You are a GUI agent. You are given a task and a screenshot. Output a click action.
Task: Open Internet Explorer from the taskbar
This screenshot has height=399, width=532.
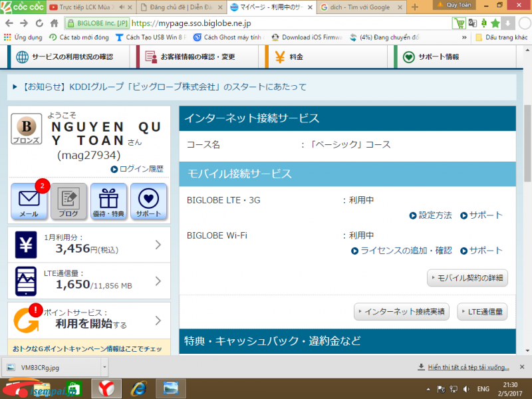(x=139, y=389)
